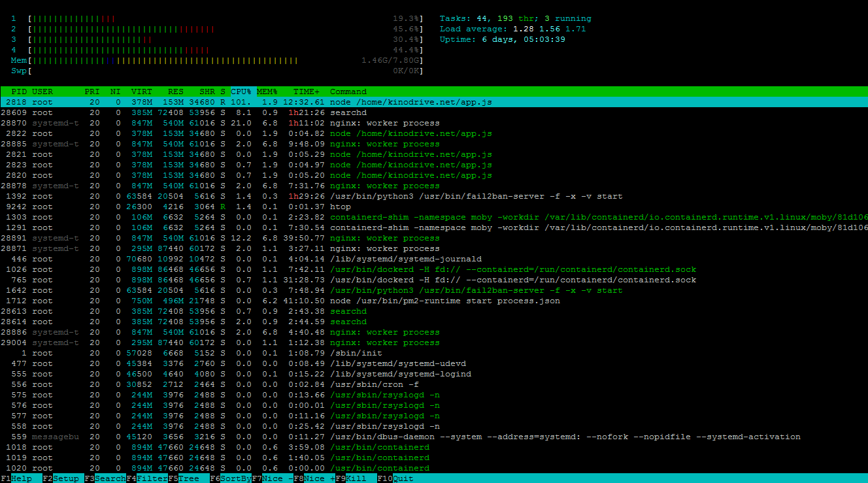The width and height of the screenshot is (868, 483).
Task: Sort by the PRI column header
Action: pyautogui.click(x=92, y=92)
